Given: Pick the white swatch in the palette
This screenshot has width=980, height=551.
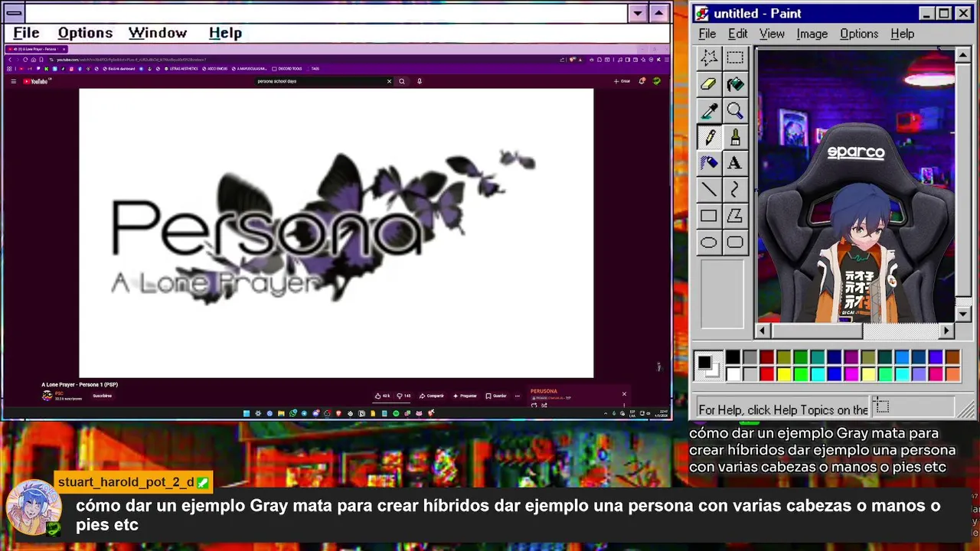Looking at the screenshot, I should pyautogui.click(x=733, y=374).
